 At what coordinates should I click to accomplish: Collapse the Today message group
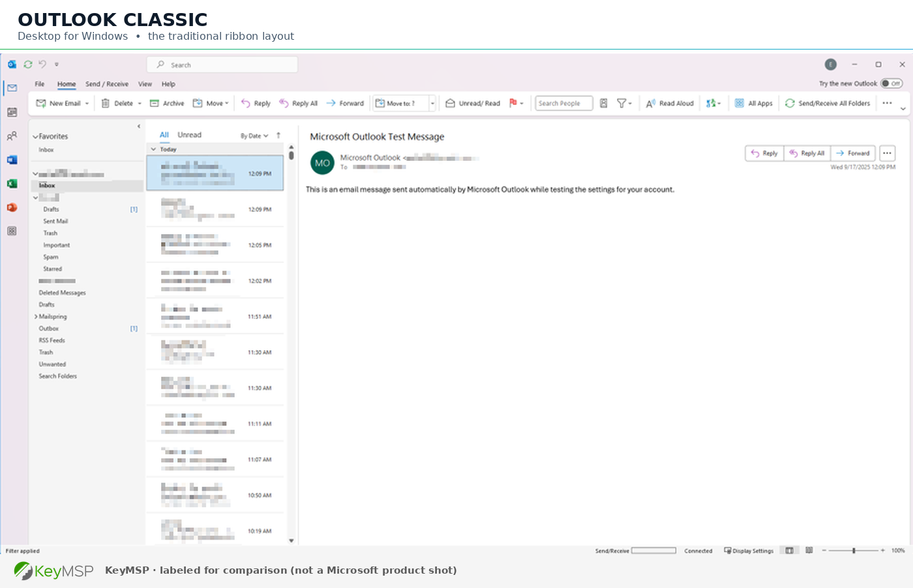pyautogui.click(x=154, y=149)
